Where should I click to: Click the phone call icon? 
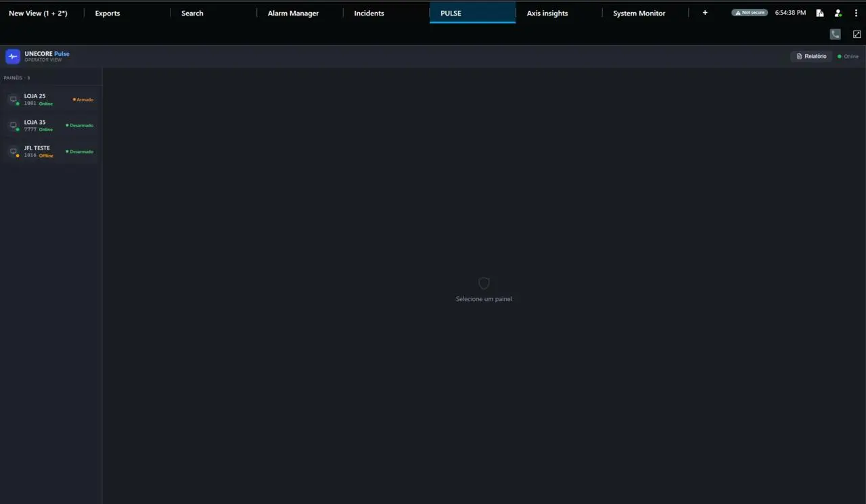click(x=836, y=35)
